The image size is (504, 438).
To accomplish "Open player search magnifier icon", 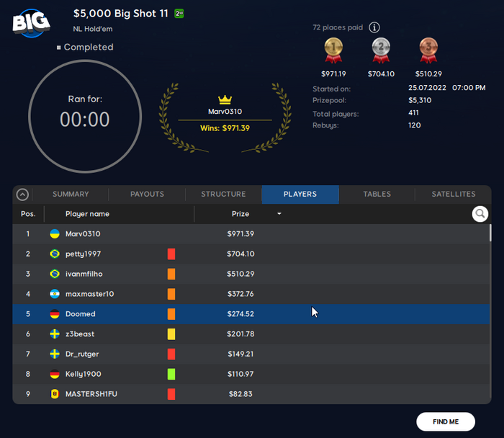I will [480, 214].
